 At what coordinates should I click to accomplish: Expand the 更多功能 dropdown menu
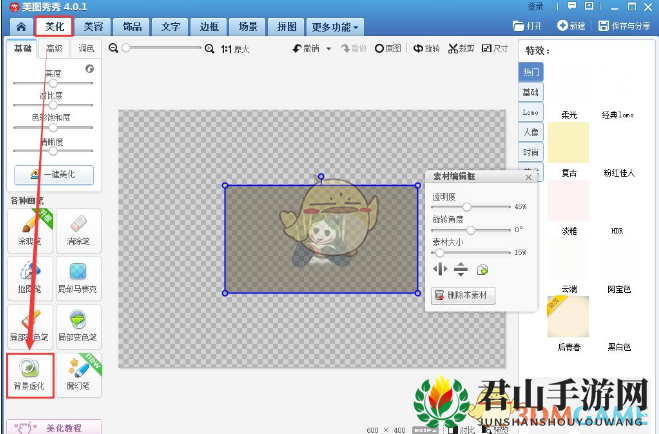pos(335,27)
